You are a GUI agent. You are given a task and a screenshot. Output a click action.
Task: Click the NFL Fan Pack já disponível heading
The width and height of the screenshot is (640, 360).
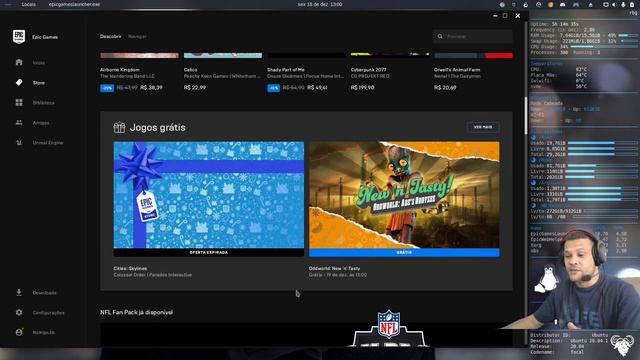136,312
